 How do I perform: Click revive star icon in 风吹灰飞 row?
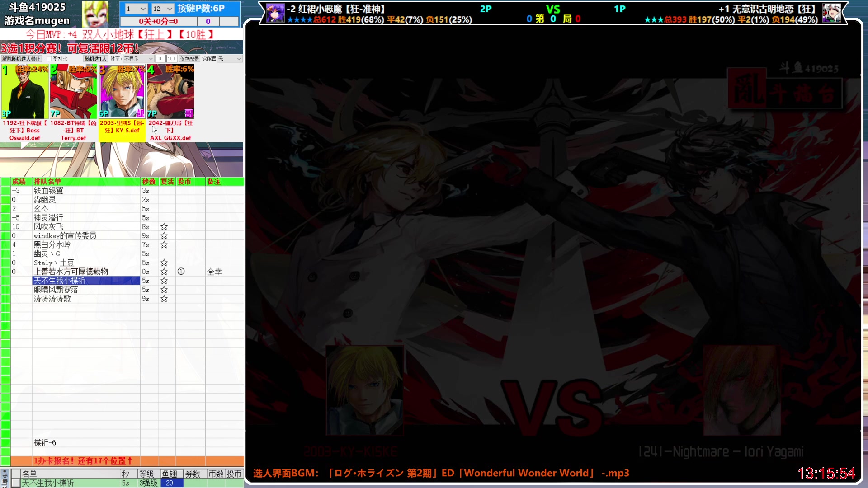(164, 227)
